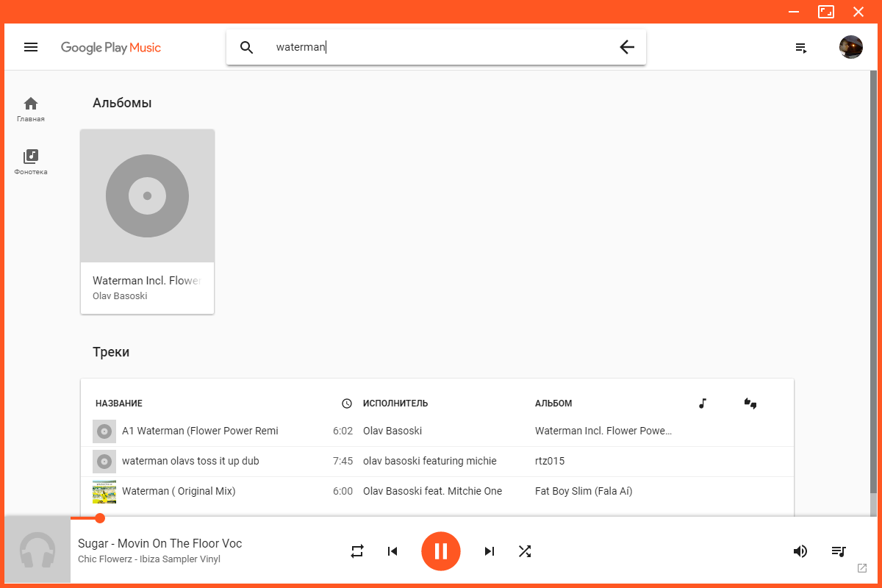Screen dimensions: 882x588
Task: Click cover thumbnail of Waterman ( Original Mix)
Action: click(x=104, y=491)
